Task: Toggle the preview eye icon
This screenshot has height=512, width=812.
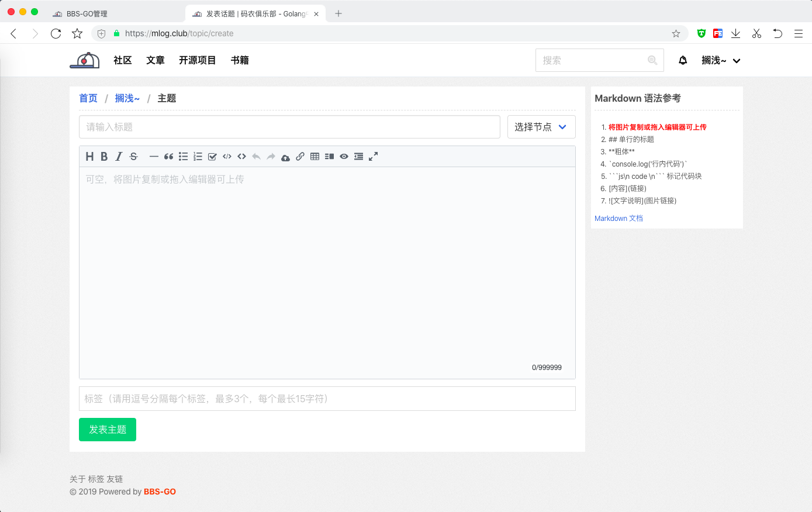Action: coord(344,156)
